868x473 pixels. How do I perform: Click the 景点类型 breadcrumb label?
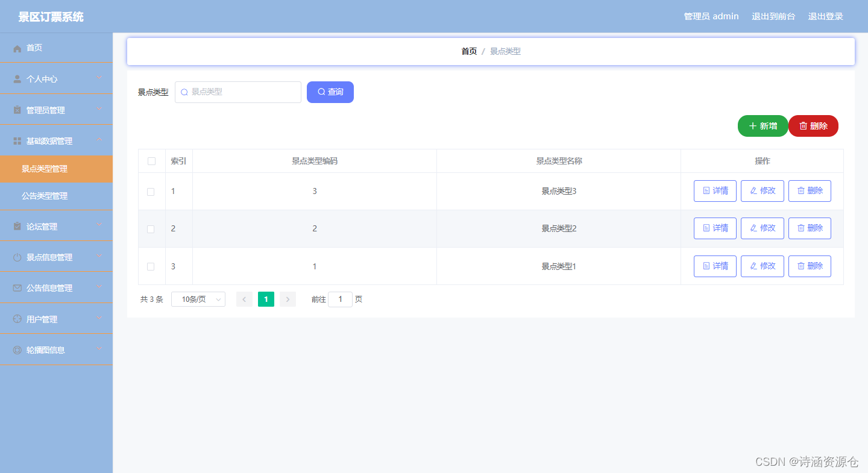click(x=505, y=52)
